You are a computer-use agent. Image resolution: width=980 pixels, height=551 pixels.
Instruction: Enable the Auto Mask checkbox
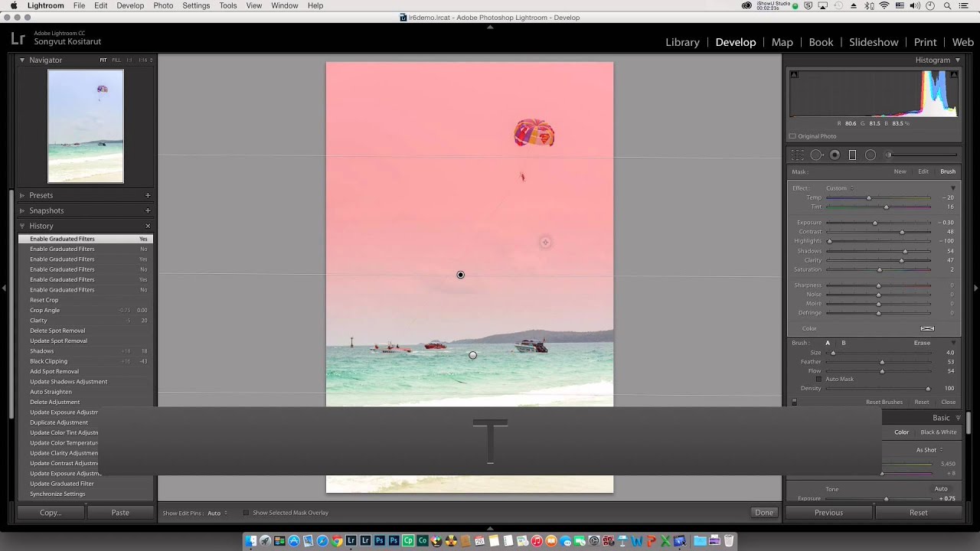818,379
